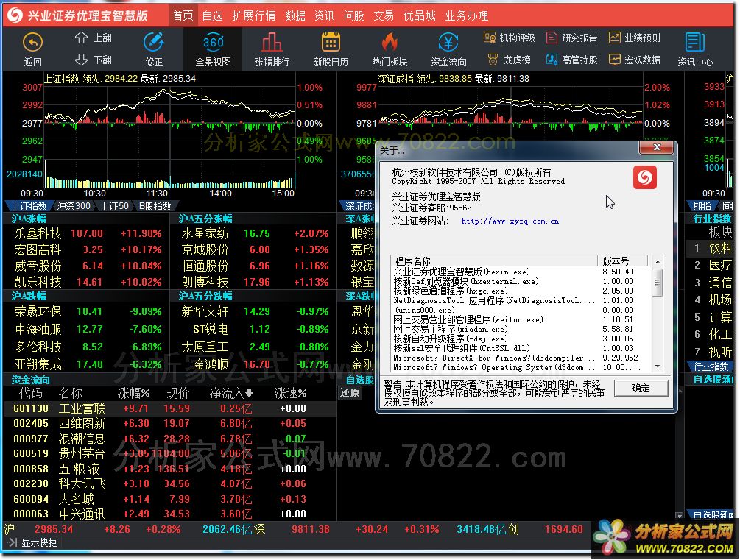740x560 pixels.
Task: Click the version list scrollbar thumb
Action: pos(657,282)
